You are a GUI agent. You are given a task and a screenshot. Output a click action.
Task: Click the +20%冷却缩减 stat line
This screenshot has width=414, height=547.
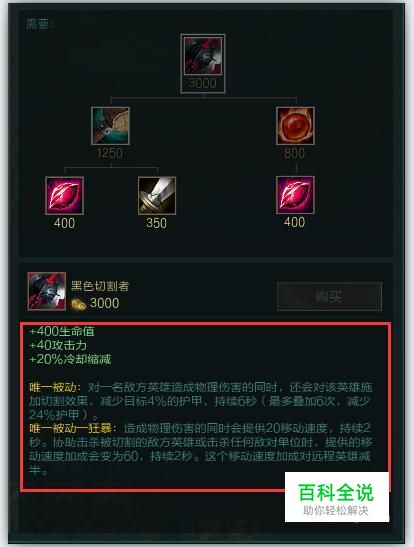click(70, 359)
